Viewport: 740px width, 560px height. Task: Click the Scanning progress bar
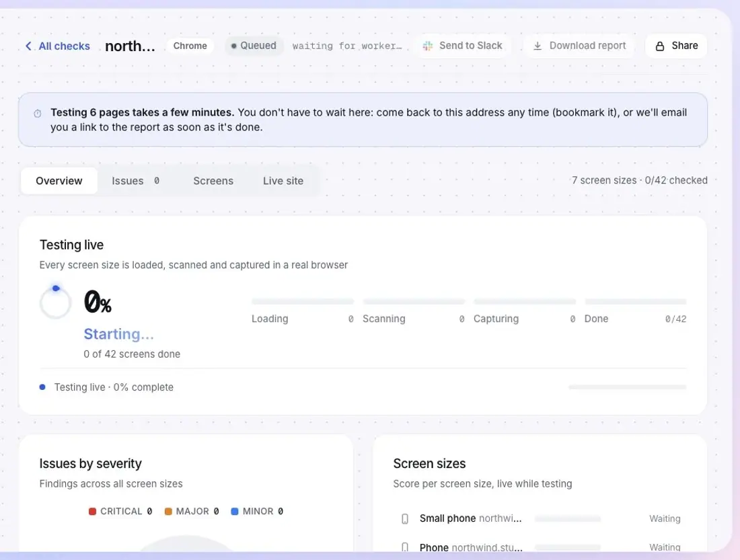click(x=414, y=301)
